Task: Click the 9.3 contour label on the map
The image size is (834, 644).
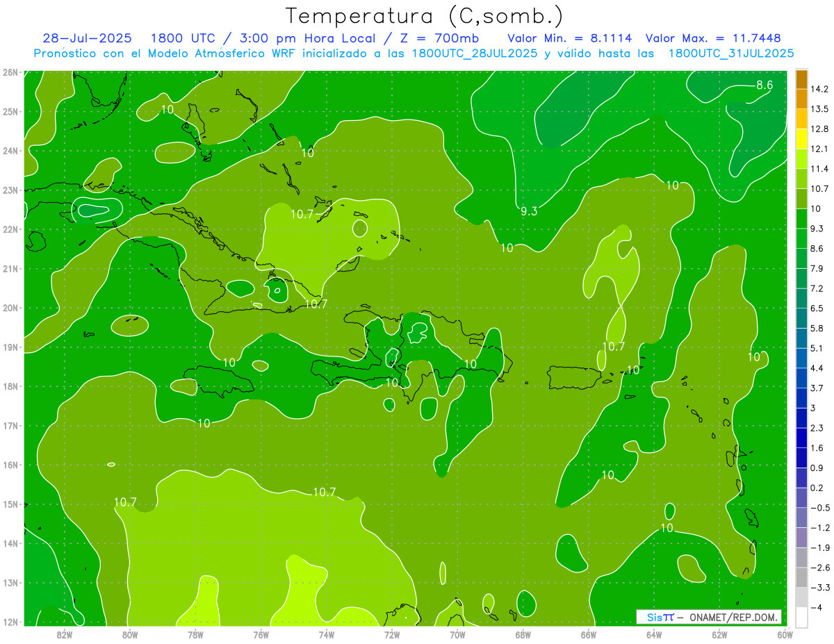Action: [529, 211]
